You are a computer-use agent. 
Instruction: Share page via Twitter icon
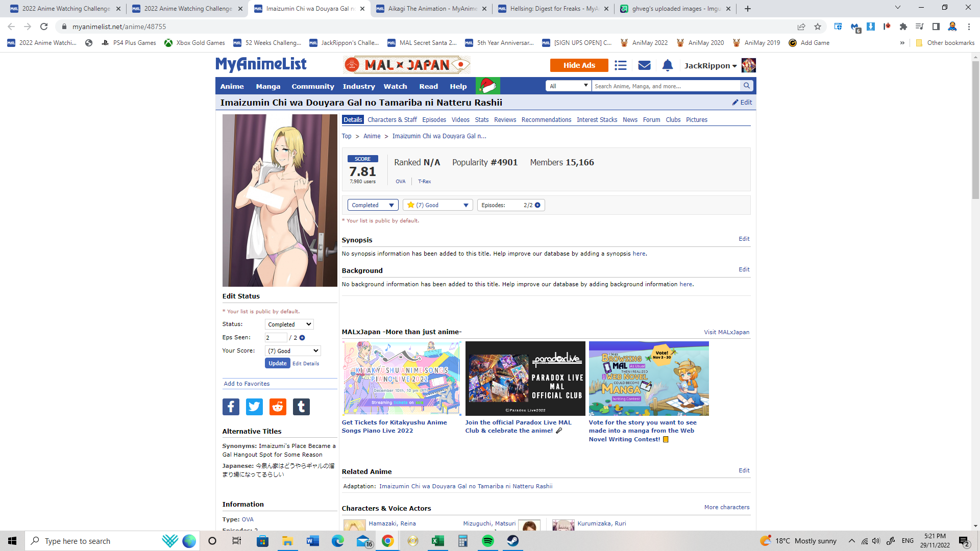254,407
